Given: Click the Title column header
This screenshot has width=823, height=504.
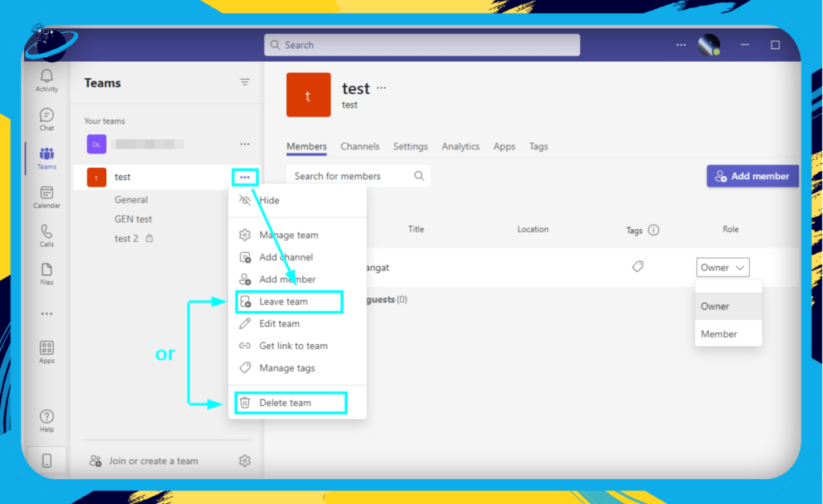Looking at the screenshot, I should [x=416, y=229].
